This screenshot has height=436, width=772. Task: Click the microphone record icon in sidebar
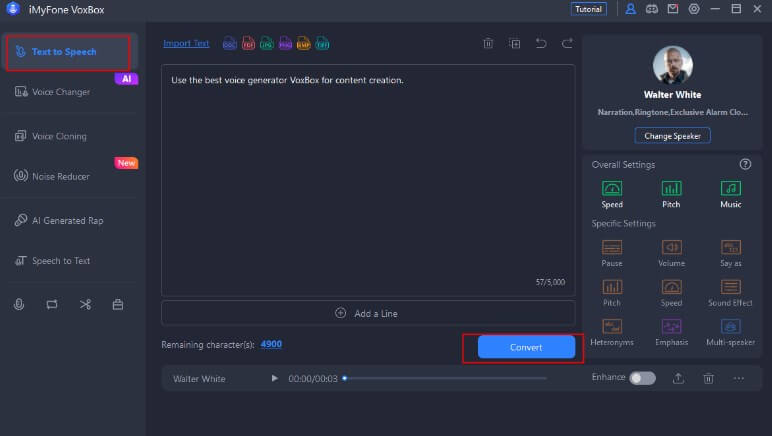point(19,305)
